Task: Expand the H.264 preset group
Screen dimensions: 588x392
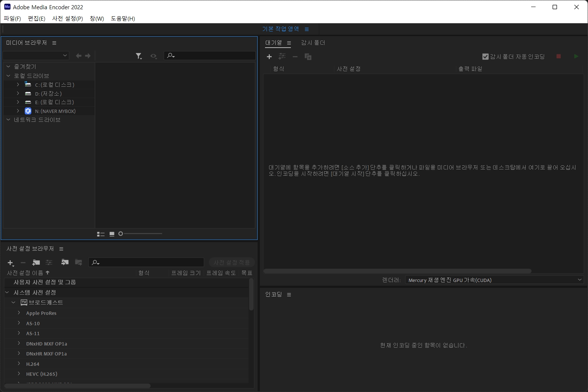Action: coord(19,364)
